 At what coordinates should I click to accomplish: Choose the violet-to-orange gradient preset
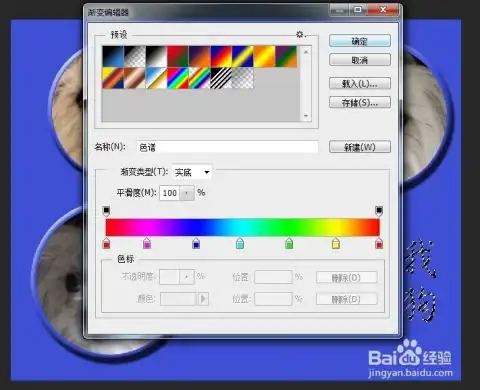(x=200, y=56)
